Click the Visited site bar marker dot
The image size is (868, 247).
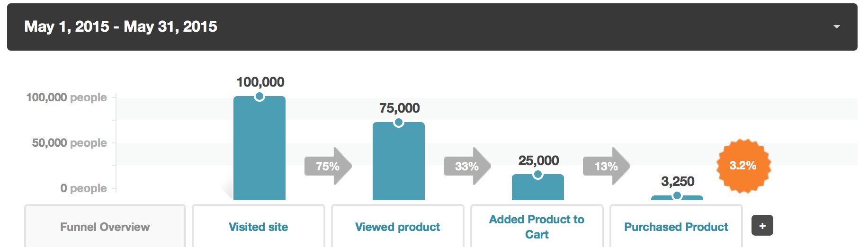coord(260,97)
